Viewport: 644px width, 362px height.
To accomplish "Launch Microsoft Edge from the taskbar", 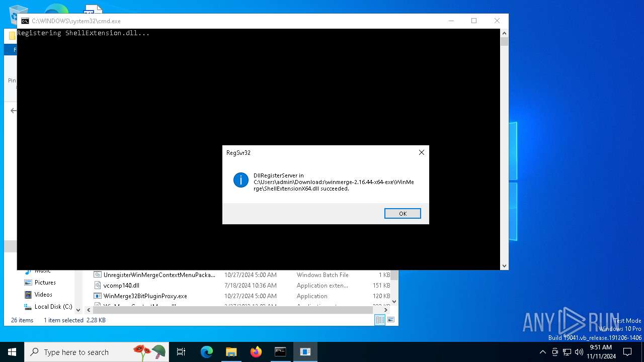I will (x=207, y=352).
